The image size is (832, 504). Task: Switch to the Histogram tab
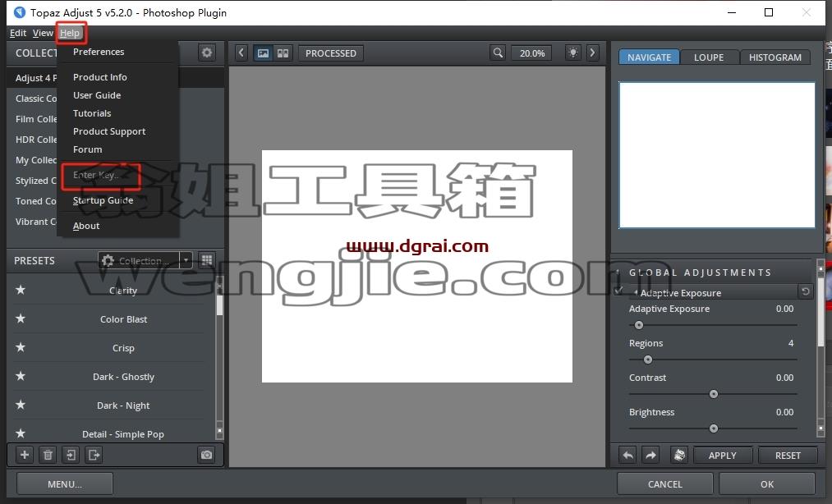click(775, 57)
